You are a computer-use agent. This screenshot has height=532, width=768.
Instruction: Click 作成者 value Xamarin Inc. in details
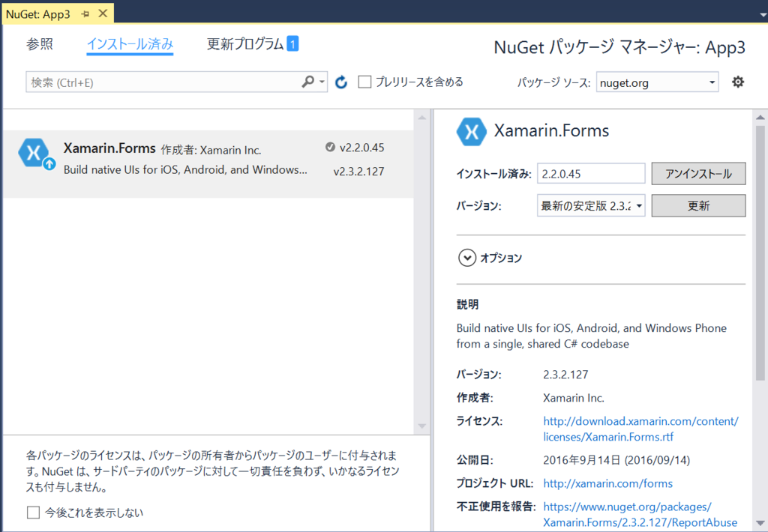[x=574, y=398]
